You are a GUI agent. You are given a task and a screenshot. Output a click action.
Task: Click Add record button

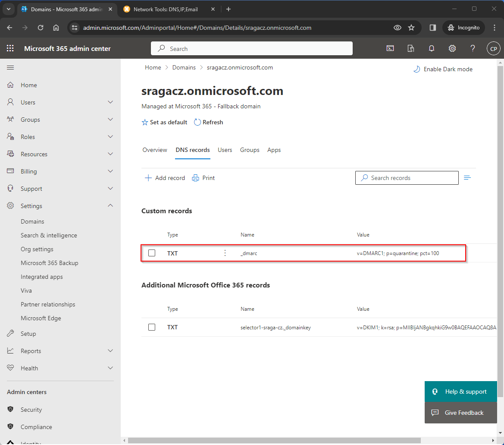point(165,178)
